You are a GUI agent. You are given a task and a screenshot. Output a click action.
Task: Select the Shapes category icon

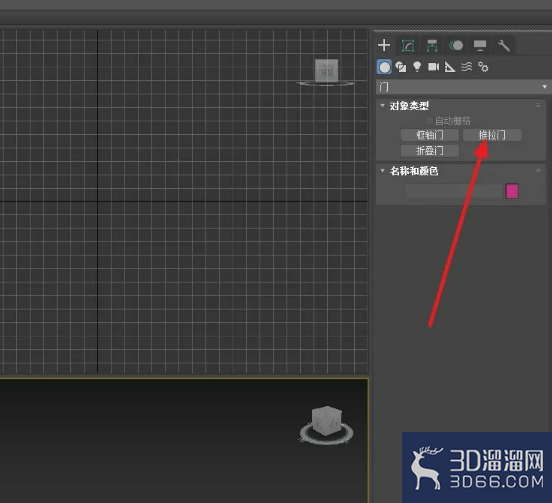pos(401,67)
